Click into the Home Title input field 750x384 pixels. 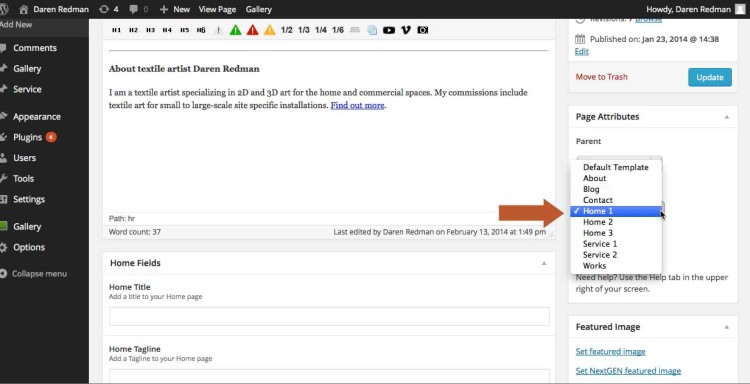point(329,317)
